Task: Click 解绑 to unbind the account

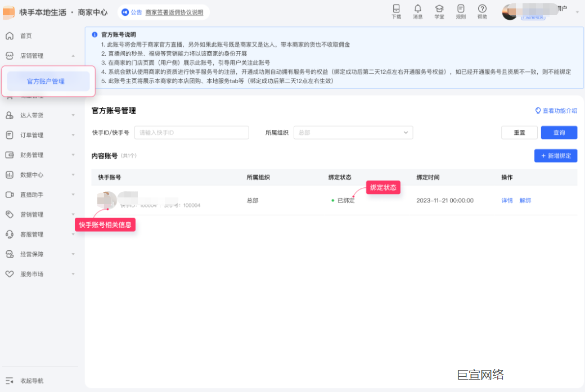Action: point(525,200)
